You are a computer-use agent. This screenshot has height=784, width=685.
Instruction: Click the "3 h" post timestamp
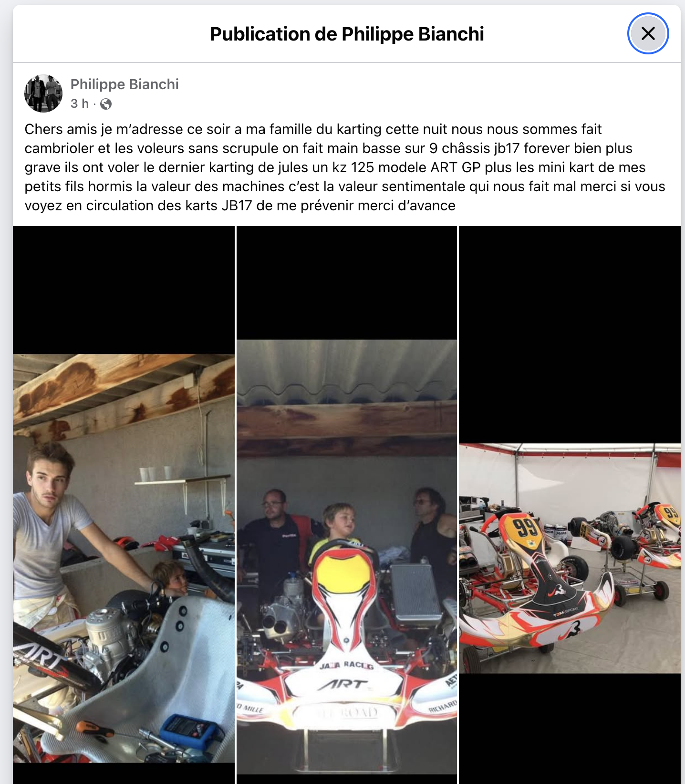80,103
